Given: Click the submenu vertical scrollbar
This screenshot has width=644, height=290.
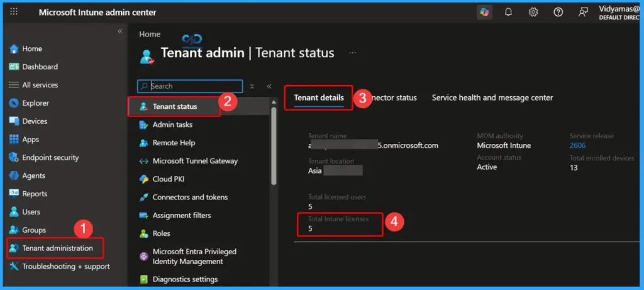Looking at the screenshot, I should (x=274, y=146).
